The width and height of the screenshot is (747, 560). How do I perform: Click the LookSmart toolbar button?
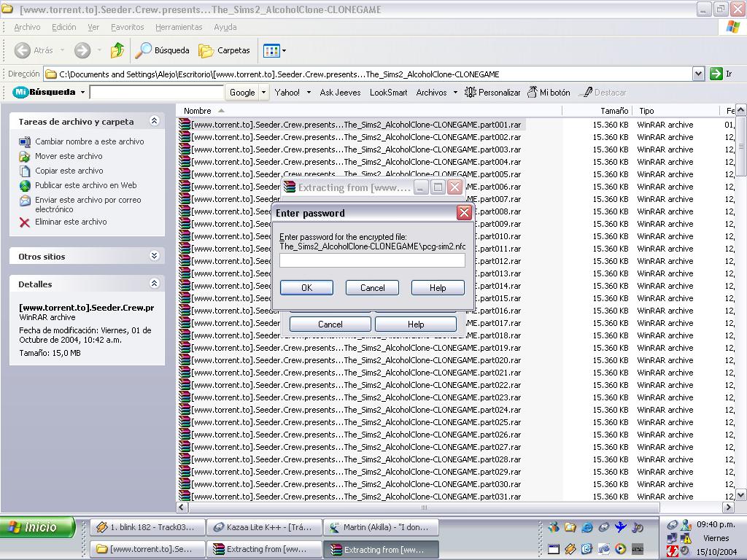pos(388,93)
